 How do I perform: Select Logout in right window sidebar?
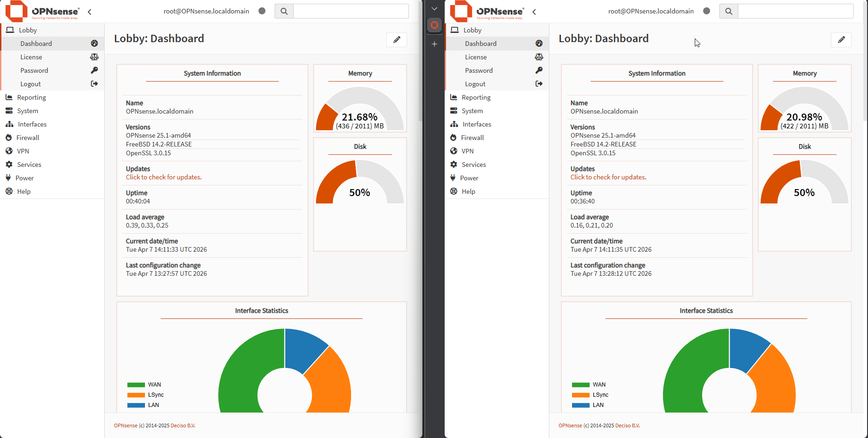coord(497,84)
